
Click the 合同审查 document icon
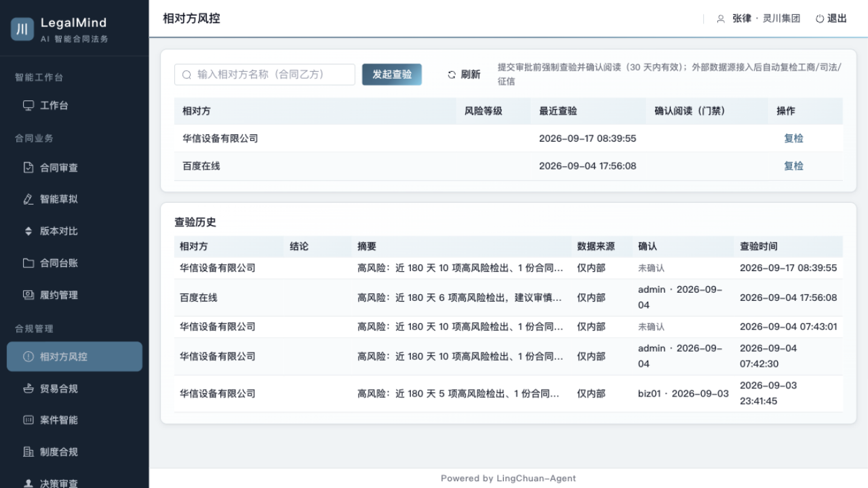click(x=28, y=167)
